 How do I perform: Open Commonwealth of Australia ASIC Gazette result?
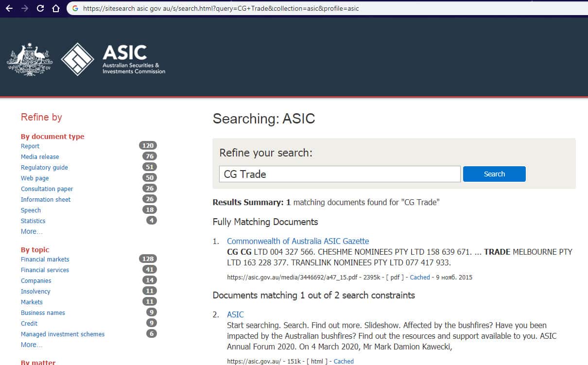(x=298, y=241)
